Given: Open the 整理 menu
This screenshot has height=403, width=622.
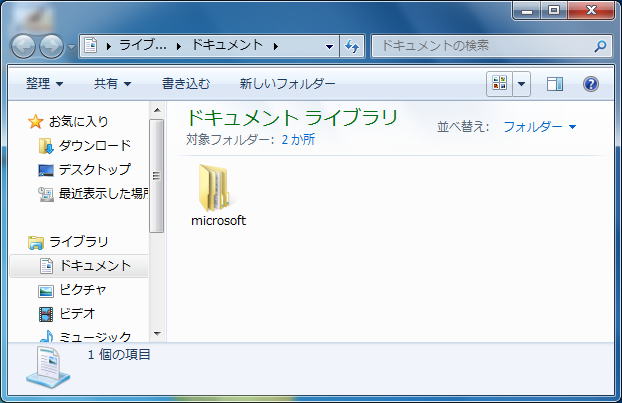Looking at the screenshot, I should pos(44,84).
